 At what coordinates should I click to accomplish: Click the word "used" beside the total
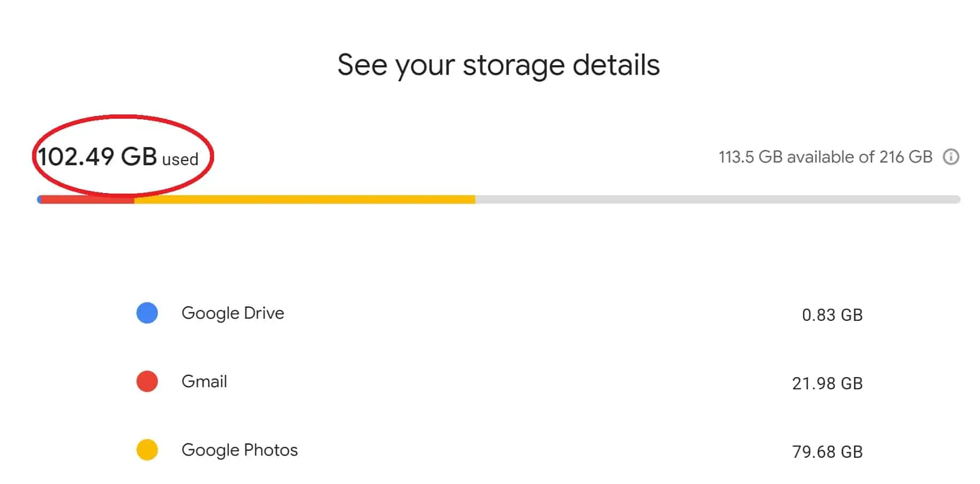click(x=180, y=159)
